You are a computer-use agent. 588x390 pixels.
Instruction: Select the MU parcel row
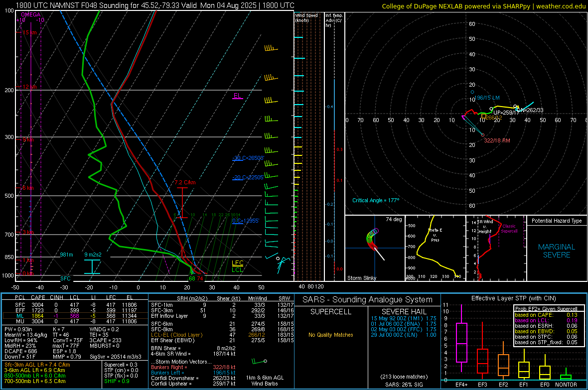tap(74, 321)
